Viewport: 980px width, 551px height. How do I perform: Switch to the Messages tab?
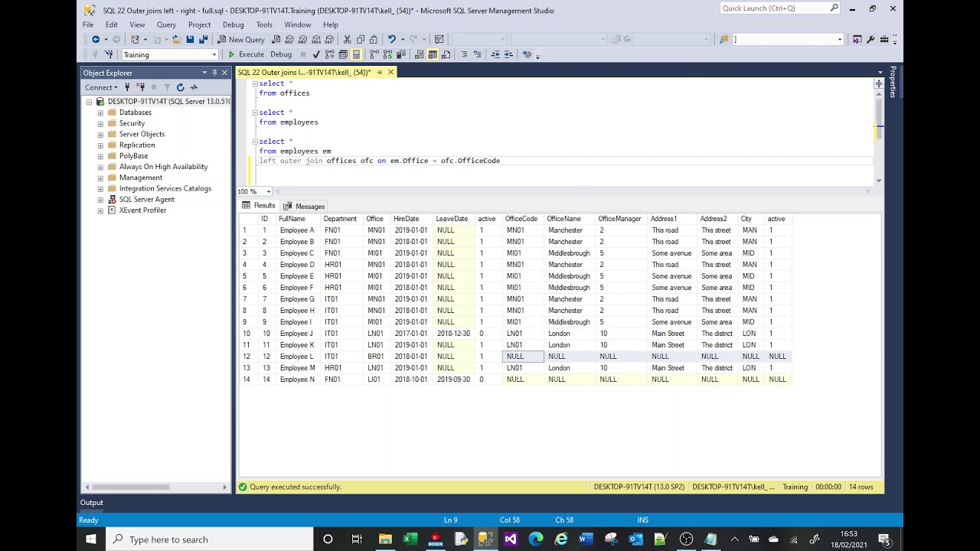click(x=304, y=206)
